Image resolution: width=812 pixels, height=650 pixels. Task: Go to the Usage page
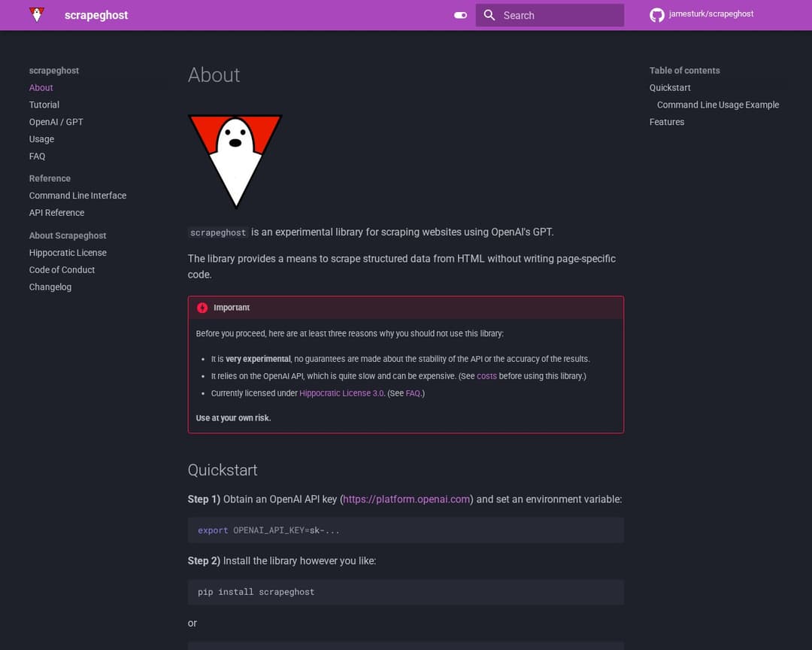[41, 139]
